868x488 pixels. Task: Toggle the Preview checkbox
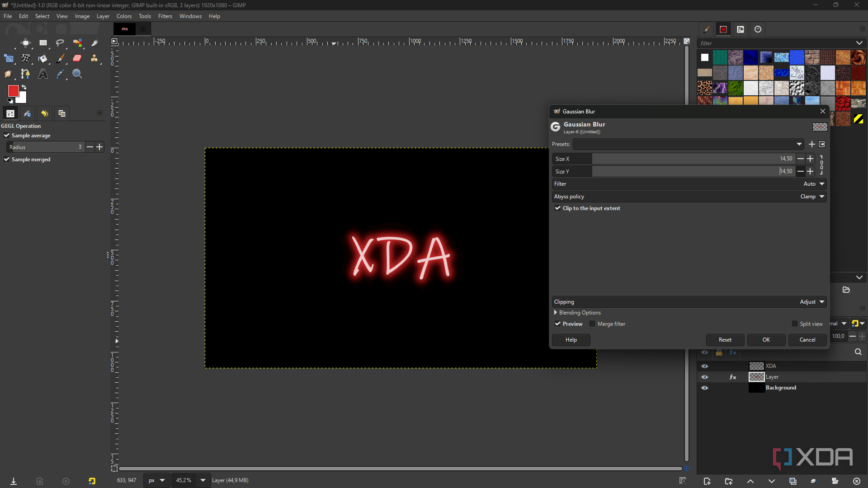click(x=558, y=324)
